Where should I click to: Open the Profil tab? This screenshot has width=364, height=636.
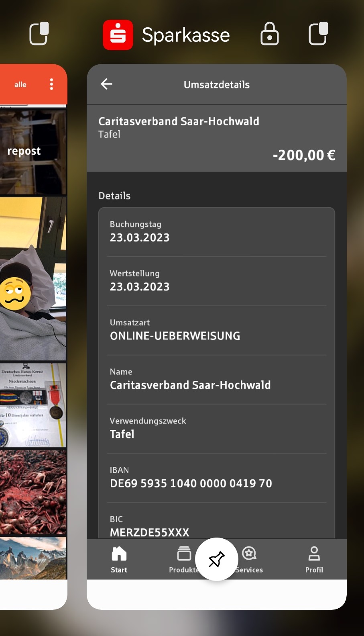(314, 560)
